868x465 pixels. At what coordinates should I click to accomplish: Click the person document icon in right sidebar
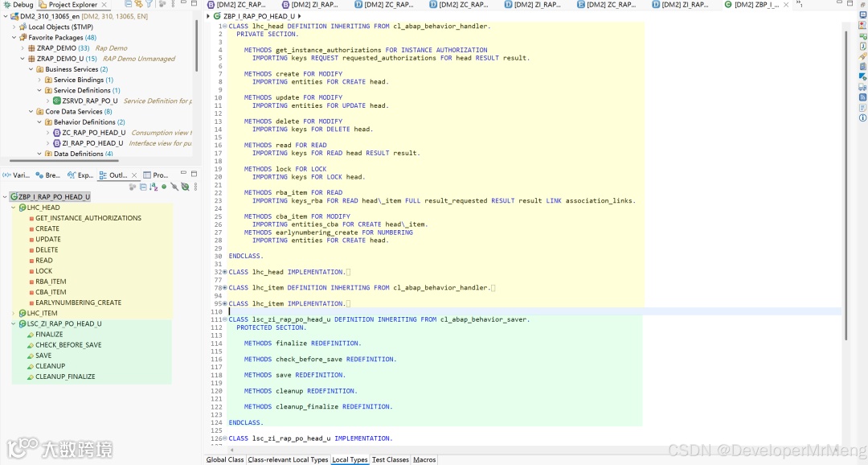(x=862, y=25)
